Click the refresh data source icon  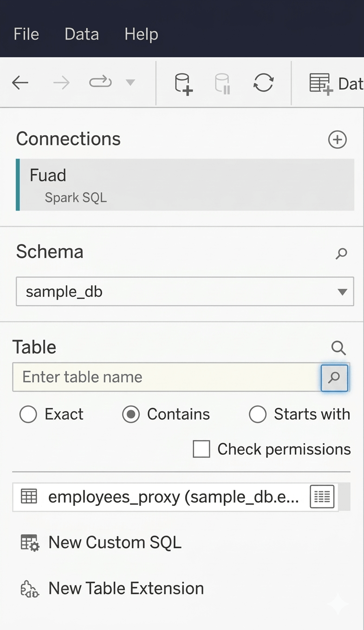click(x=263, y=83)
